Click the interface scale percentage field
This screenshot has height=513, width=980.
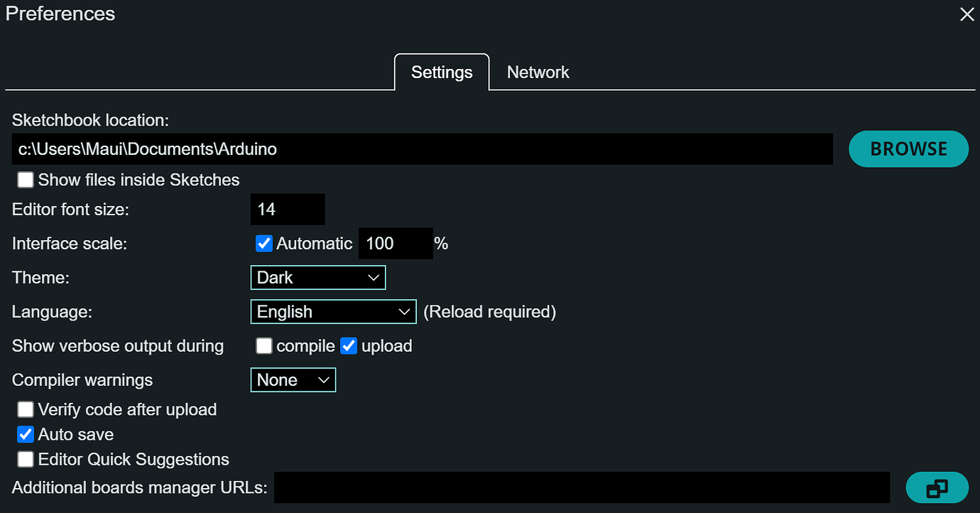[396, 244]
